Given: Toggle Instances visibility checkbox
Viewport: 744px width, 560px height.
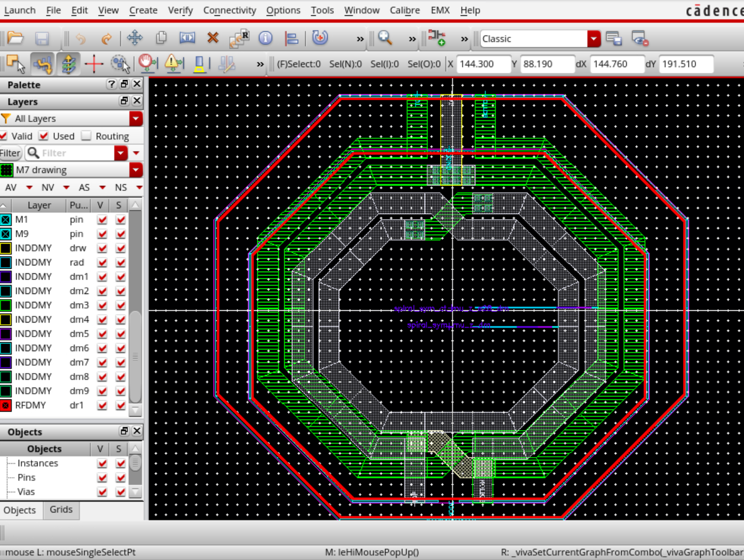Looking at the screenshot, I should 102,463.
